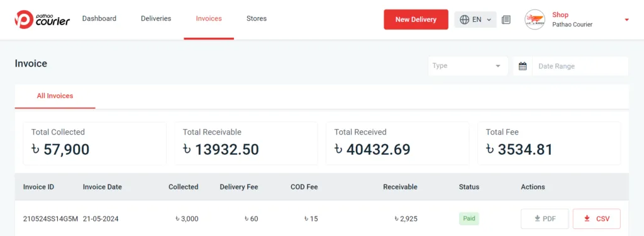644x236 pixels.
Task: Open the EN language selector
Action: point(475,20)
